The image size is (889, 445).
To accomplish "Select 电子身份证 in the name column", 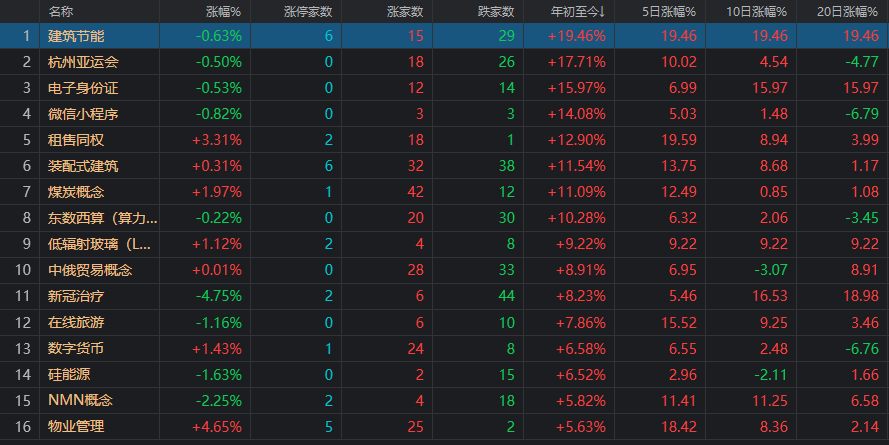I will point(83,88).
